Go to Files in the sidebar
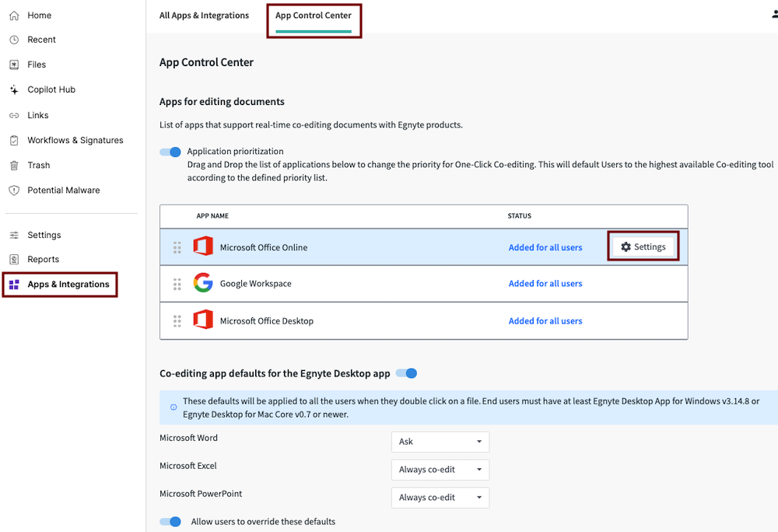Image resolution: width=778 pixels, height=532 pixels. [37, 65]
